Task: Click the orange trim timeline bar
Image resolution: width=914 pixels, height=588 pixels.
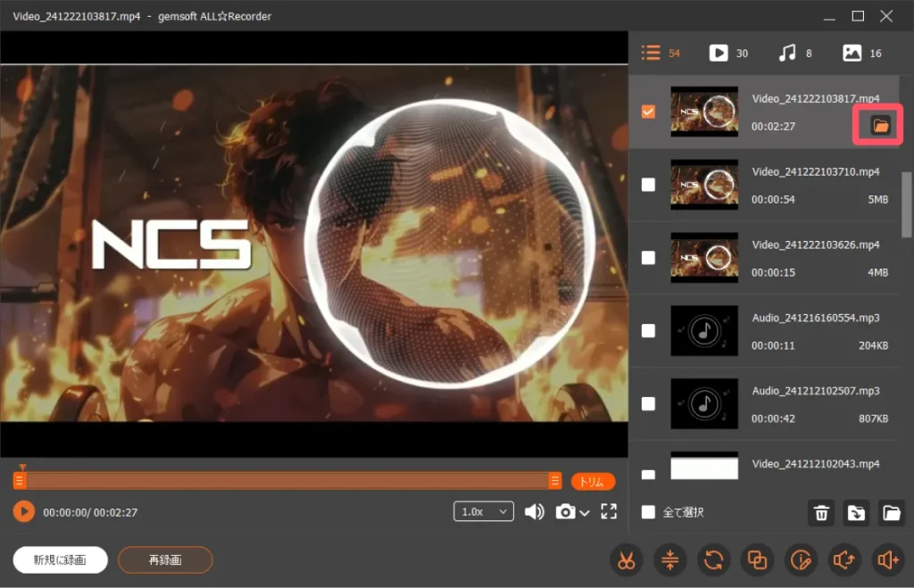Action: pyautogui.click(x=287, y=481)
